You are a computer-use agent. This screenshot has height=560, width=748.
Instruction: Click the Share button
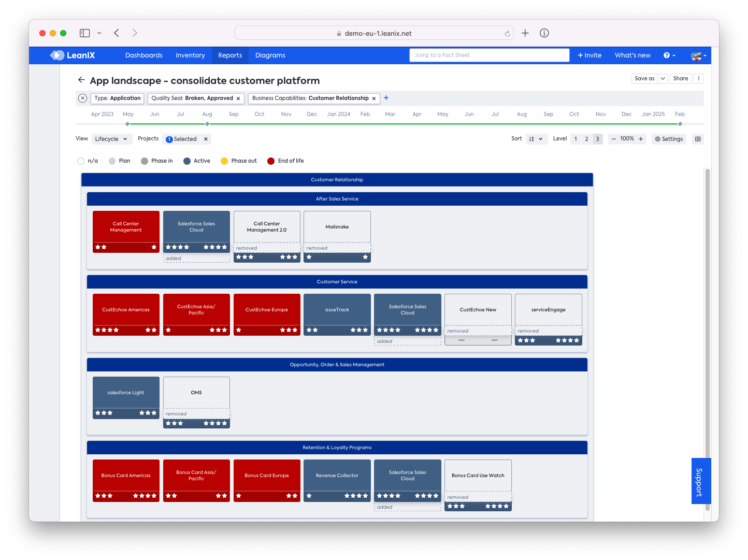[681, 79]
